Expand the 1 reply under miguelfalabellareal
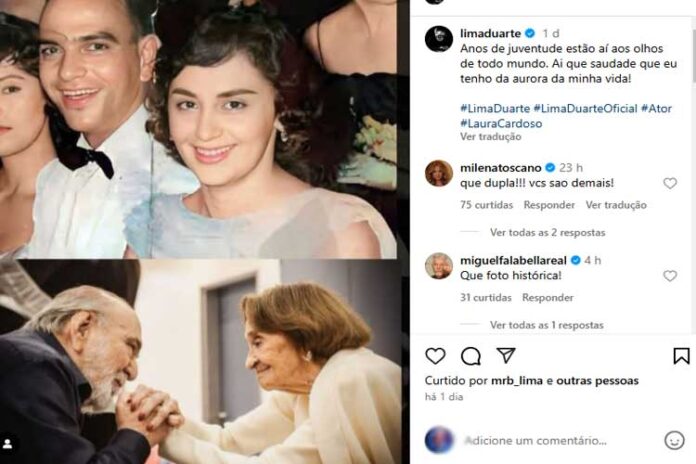This screenshot has width=696, height=464. coord(546,325)
